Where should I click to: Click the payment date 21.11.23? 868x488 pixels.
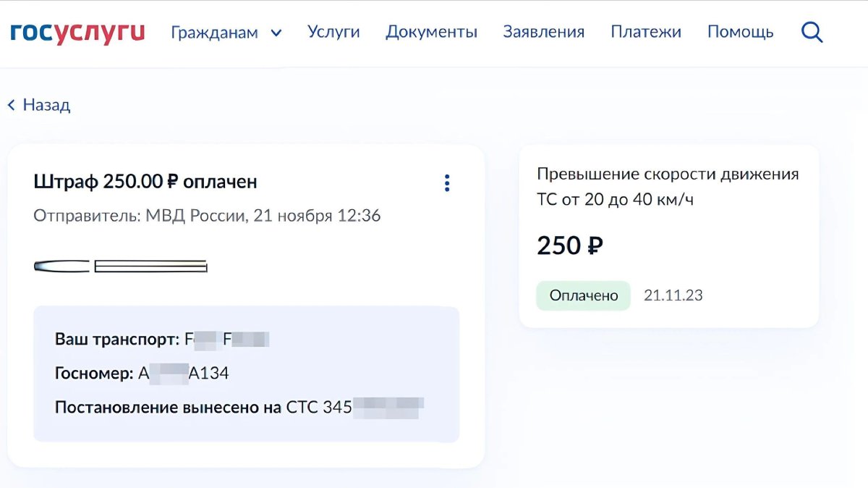pos(673,295)
